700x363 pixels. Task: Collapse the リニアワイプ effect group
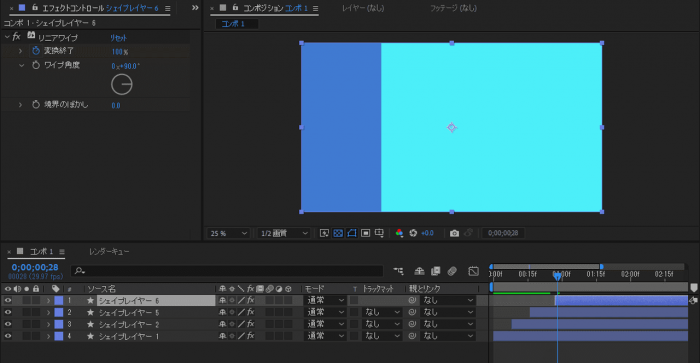click(x=7, y=37)
